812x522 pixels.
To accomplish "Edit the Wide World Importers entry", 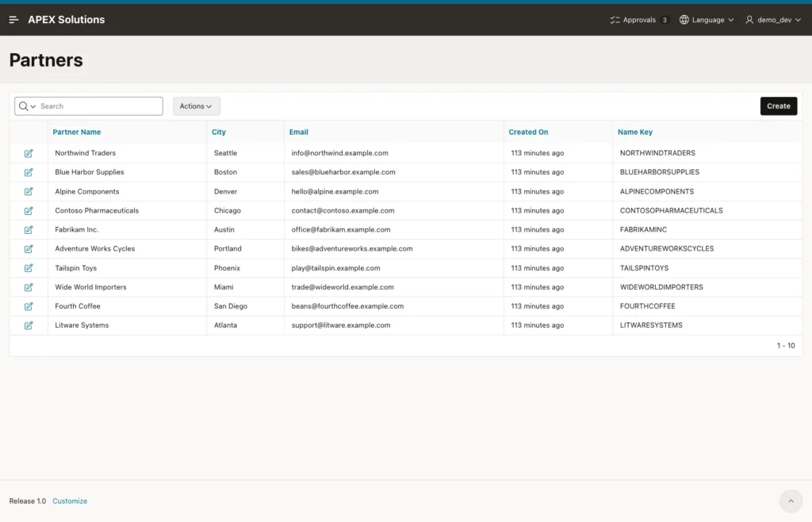I will click(x=29, y=287).
